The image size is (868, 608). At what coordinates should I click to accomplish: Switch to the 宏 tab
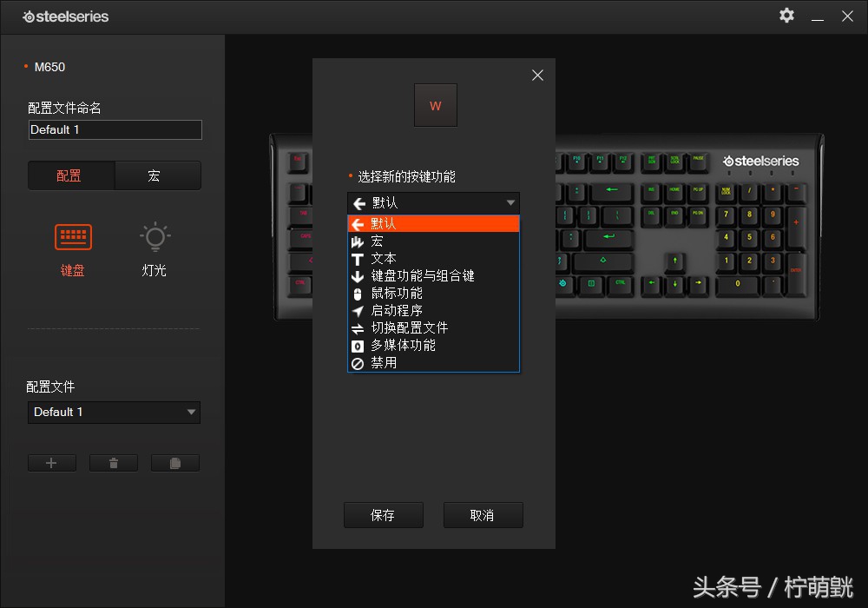[x=158, y=175]
